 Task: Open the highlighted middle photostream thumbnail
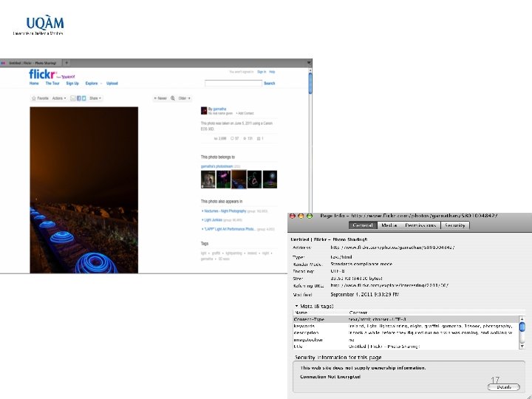pyautogui.click(x=239, y=179)
